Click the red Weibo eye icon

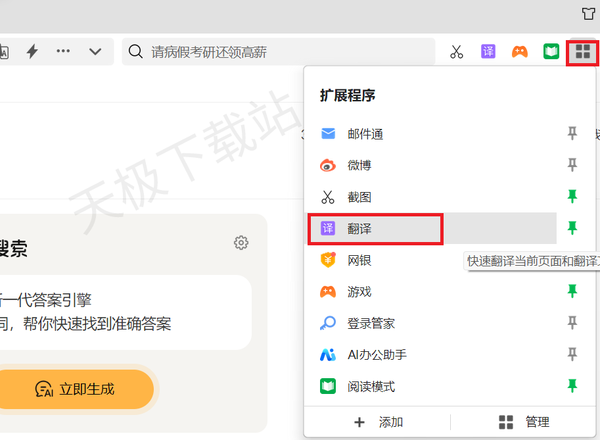[328, 165]
